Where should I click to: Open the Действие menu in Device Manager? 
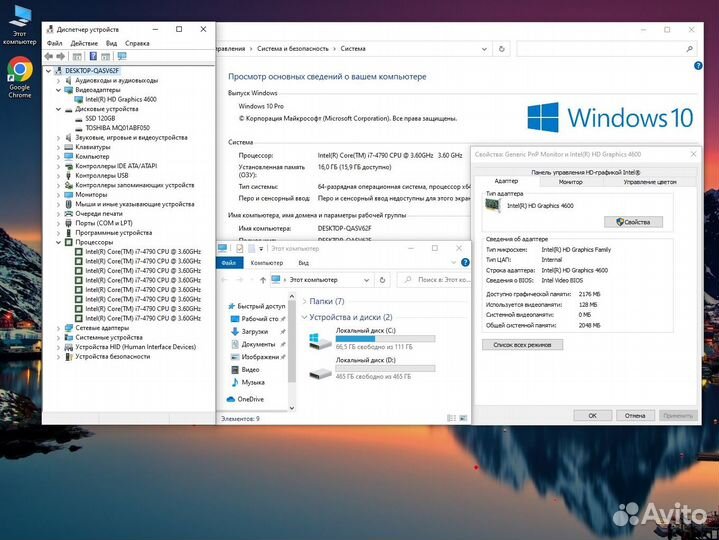84,43
